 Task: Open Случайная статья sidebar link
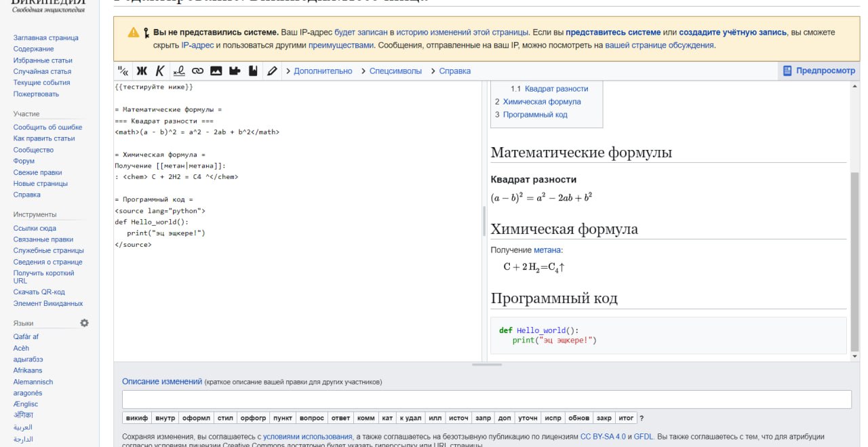(42, 71)
